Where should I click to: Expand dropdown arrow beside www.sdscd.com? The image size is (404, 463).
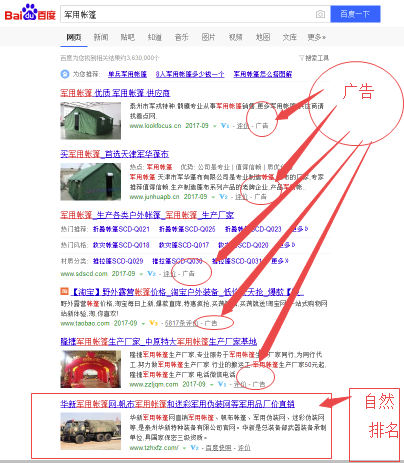[x=141, y=274]
